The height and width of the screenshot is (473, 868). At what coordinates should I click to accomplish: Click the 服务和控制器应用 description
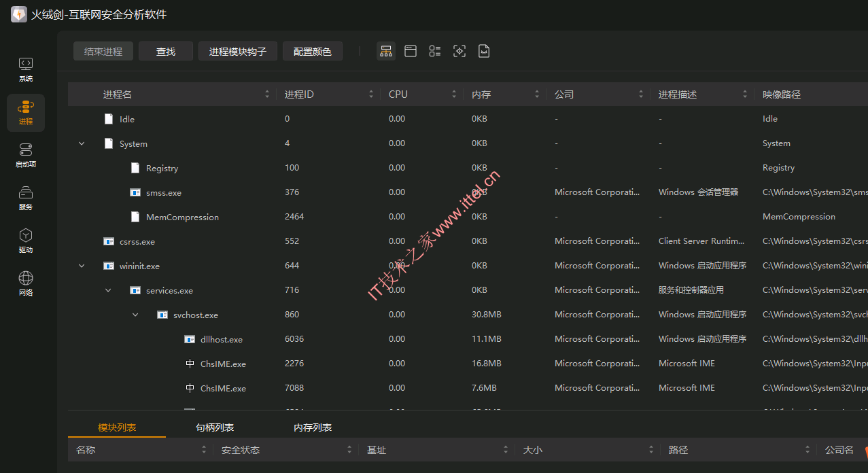click(x=691, y=290)
